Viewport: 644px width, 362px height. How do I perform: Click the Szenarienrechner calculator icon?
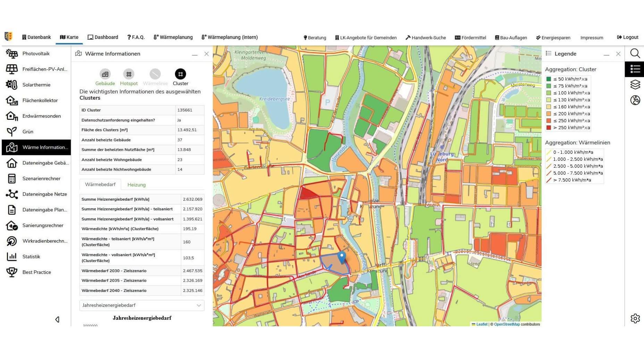(12, 178)
